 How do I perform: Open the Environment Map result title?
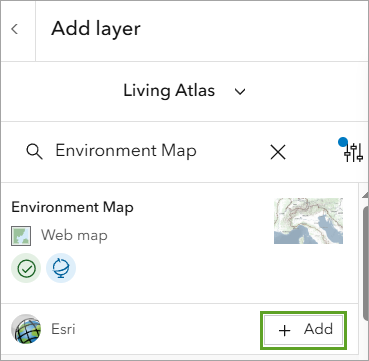(72, 207)
